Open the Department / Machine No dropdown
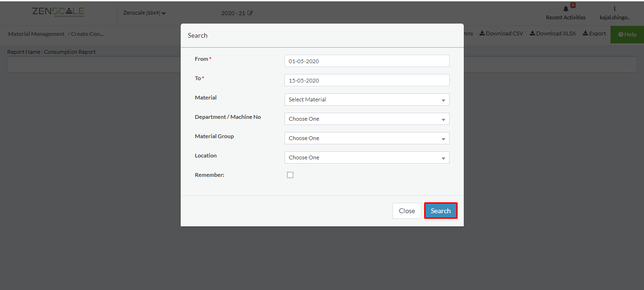 click(x=367, y=119)
